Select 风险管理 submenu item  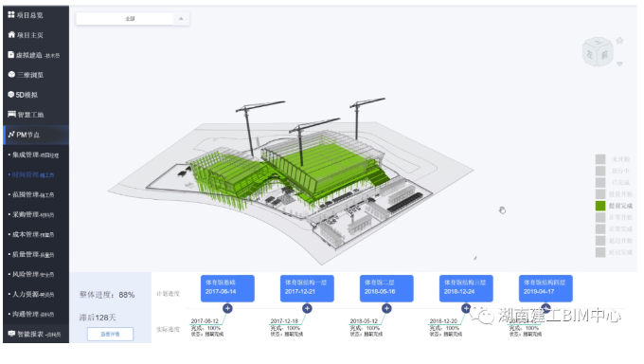point(36,274)
